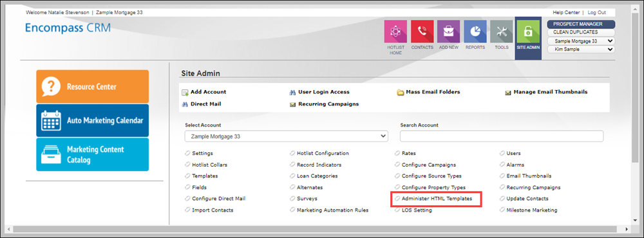Image resolution: width=644 pixels, height=238 pixels.
Task: Click the Resource Center orange banner text
Action: click(91, 87)
